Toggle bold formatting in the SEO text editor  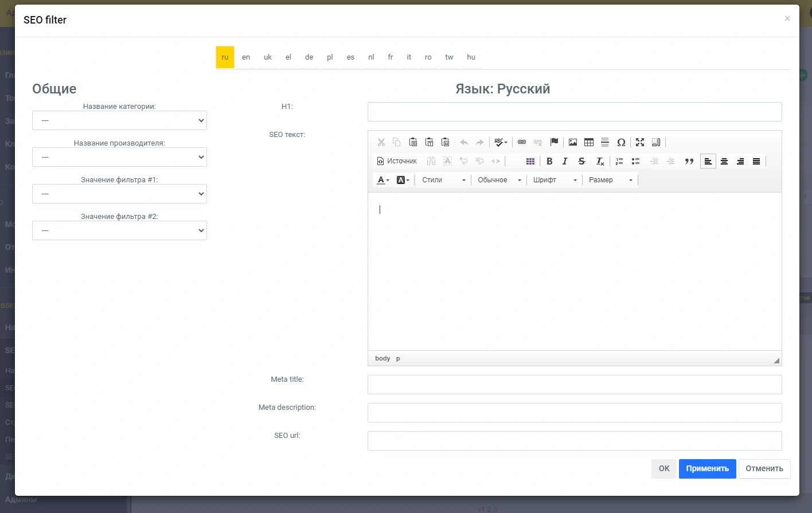click(549, 161)
